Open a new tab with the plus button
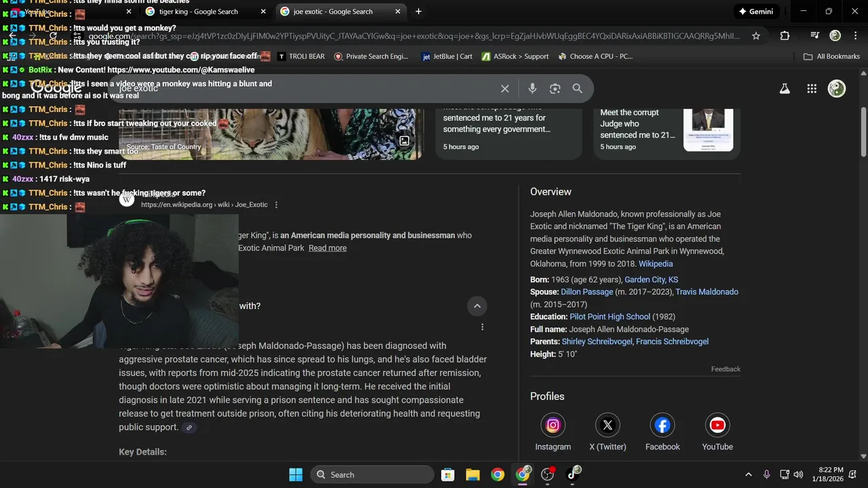Image resolution: width=868 pixels, height=488 pixels. click(x=418, y=12)
